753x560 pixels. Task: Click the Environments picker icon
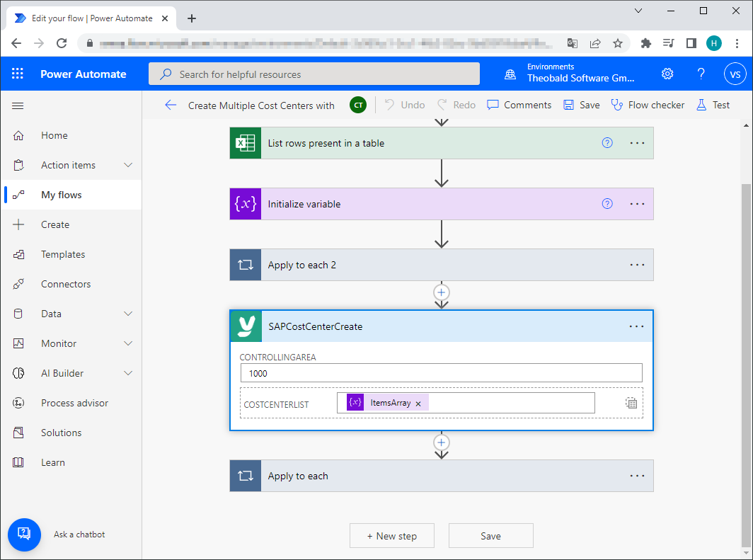point(510,74)
